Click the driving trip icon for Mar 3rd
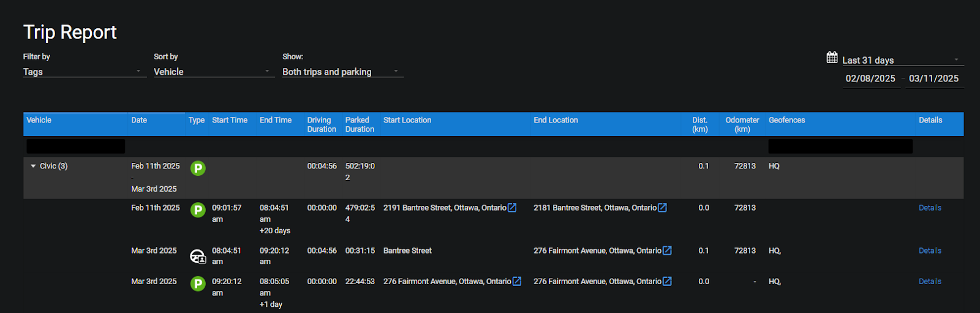Viewport: 980px width, 313px height. pos(198,257)
